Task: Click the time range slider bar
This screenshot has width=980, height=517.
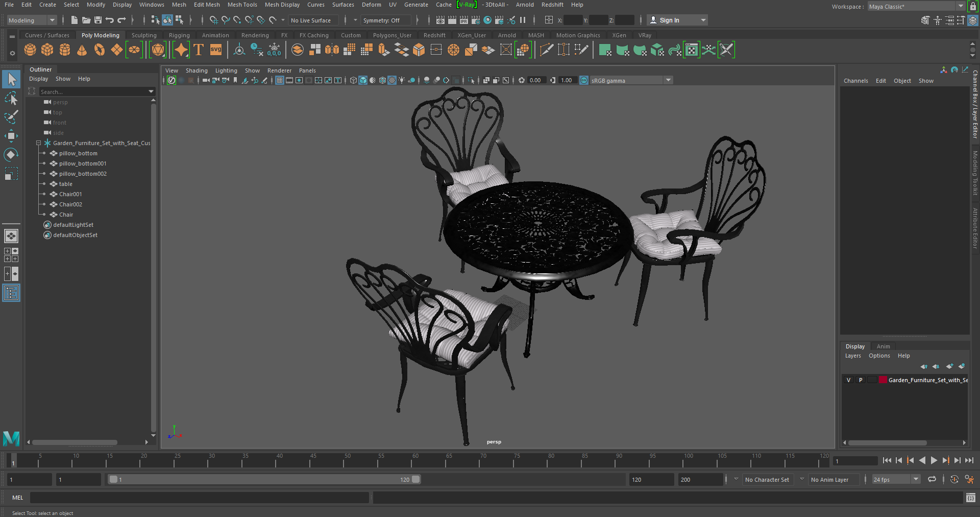Action: (x=265, y=479)
